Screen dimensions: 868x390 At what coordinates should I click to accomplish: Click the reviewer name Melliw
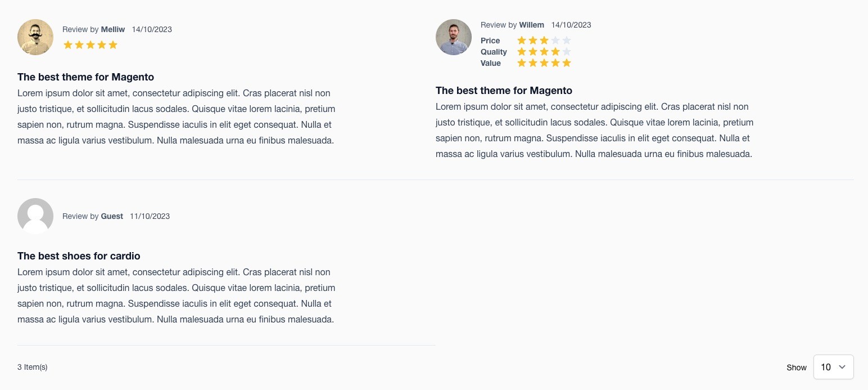pos(113,29)
